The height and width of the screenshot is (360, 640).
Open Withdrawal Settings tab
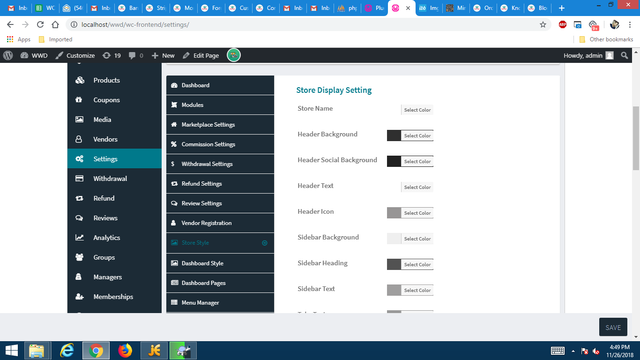pos(220,164)
